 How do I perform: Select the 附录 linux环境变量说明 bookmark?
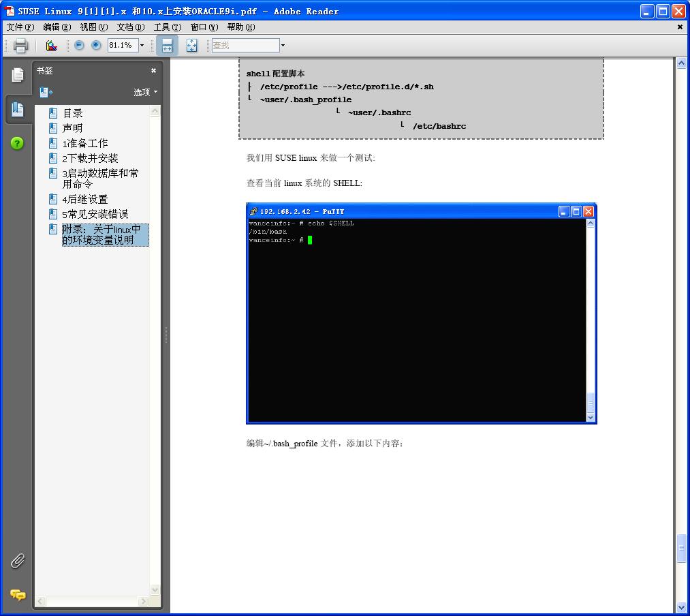pos(105,234)
